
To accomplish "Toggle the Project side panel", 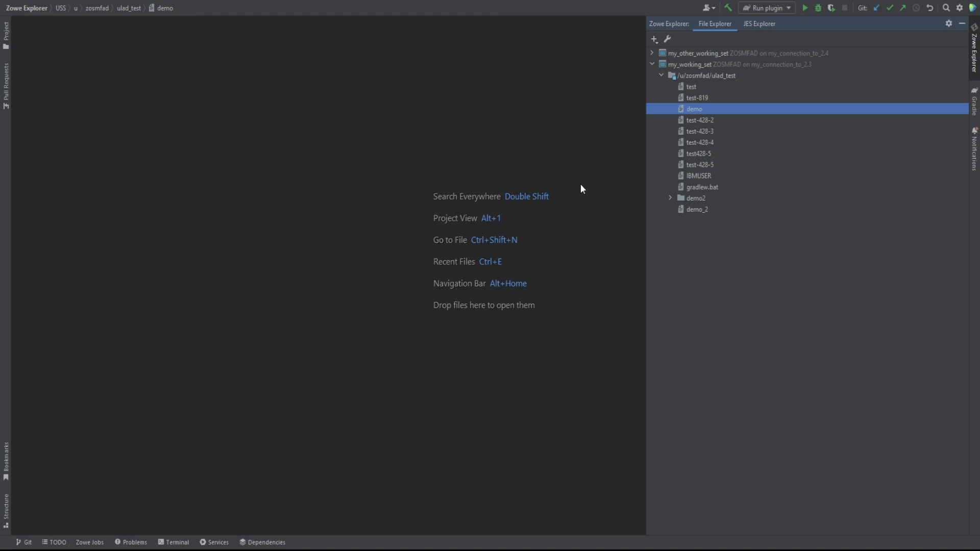I will tap(6, 36).
